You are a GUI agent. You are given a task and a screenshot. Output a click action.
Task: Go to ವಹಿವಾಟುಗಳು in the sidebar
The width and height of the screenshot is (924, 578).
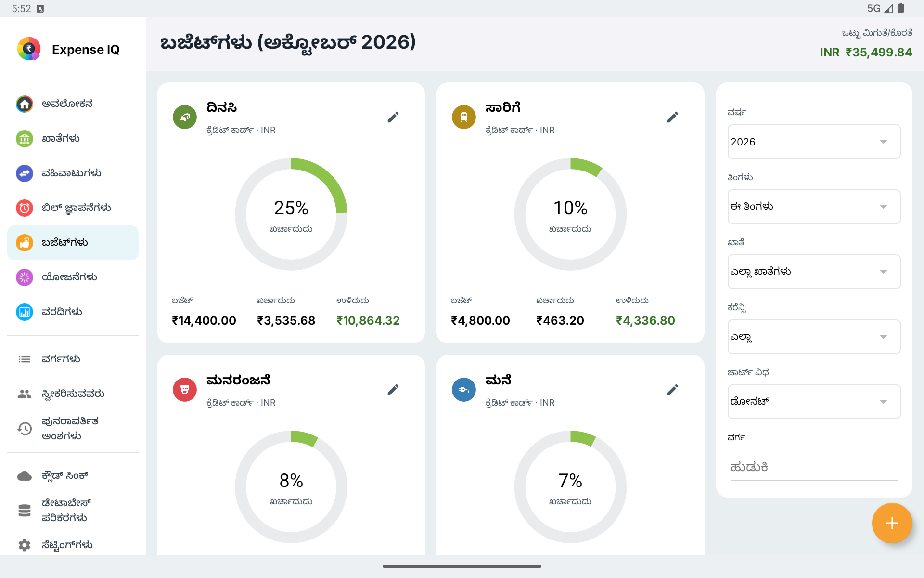pos(73,173)
